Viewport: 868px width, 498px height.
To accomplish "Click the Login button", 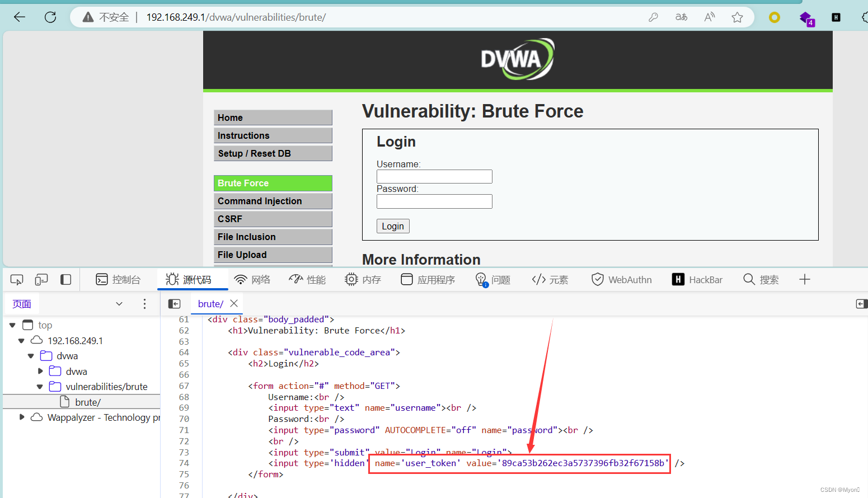I will click(393, 226).
